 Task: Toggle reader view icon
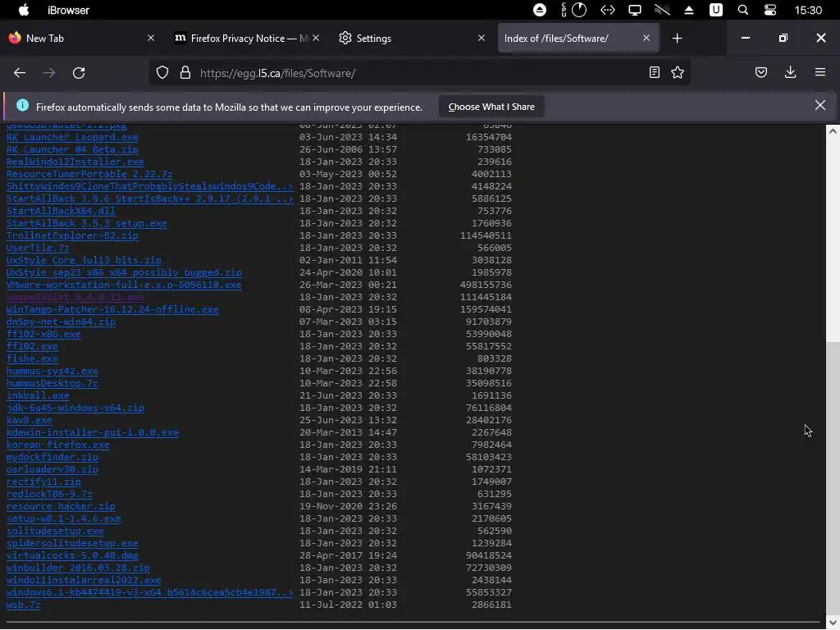click(654, 72)
